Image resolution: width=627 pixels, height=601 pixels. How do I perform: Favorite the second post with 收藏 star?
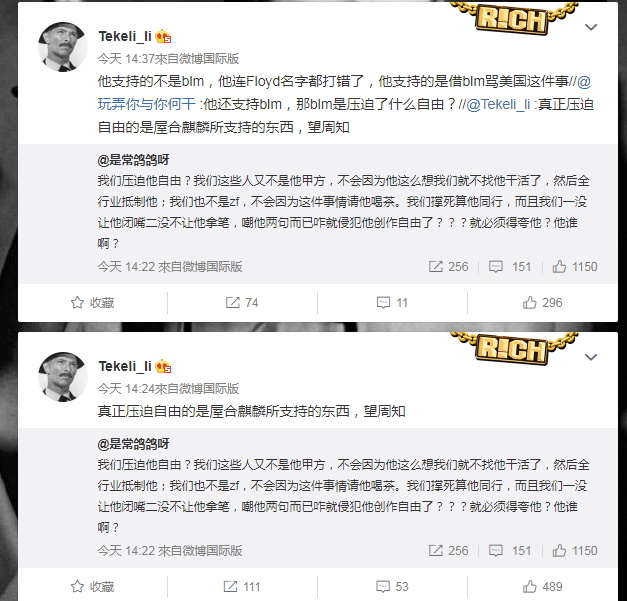click(x=92, y=587)
